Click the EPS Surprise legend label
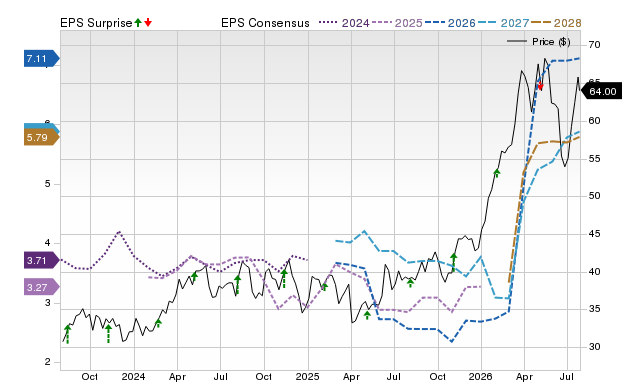The image size is (640, 382). [96, 23]
